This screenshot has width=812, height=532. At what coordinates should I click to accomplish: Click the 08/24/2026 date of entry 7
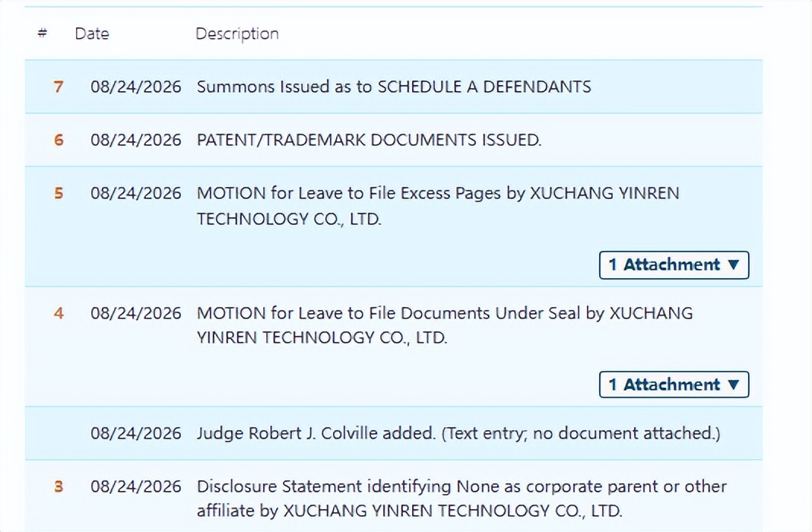135,87
